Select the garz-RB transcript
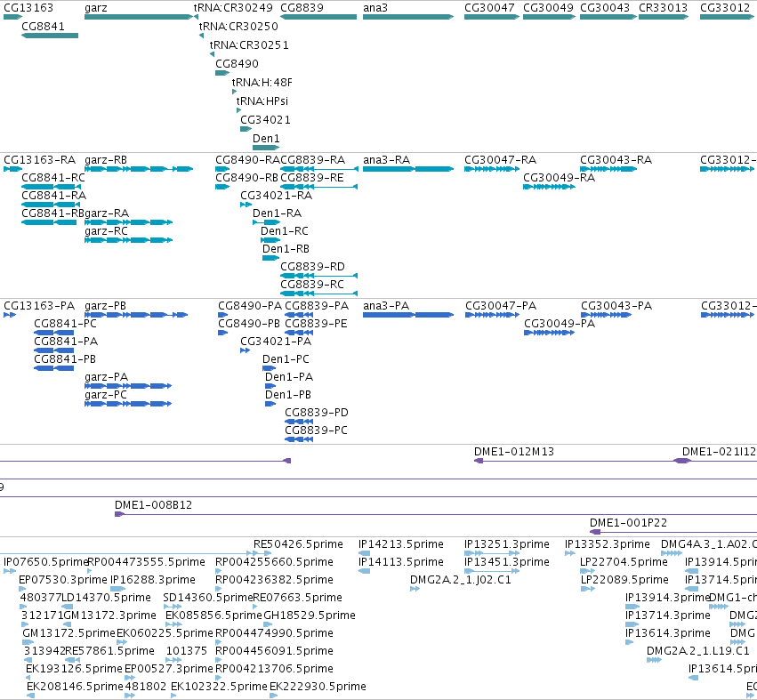This screenshot has height=700, width=757. [x=139, y=169]
